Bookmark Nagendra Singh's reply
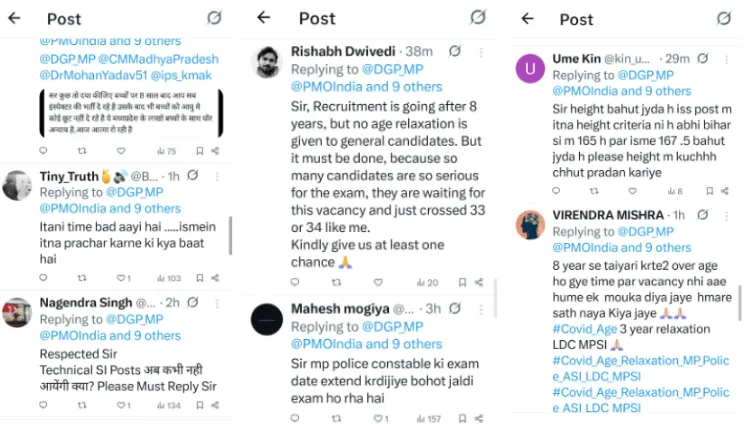Screen dimensions: 749x424 (199, 405)
